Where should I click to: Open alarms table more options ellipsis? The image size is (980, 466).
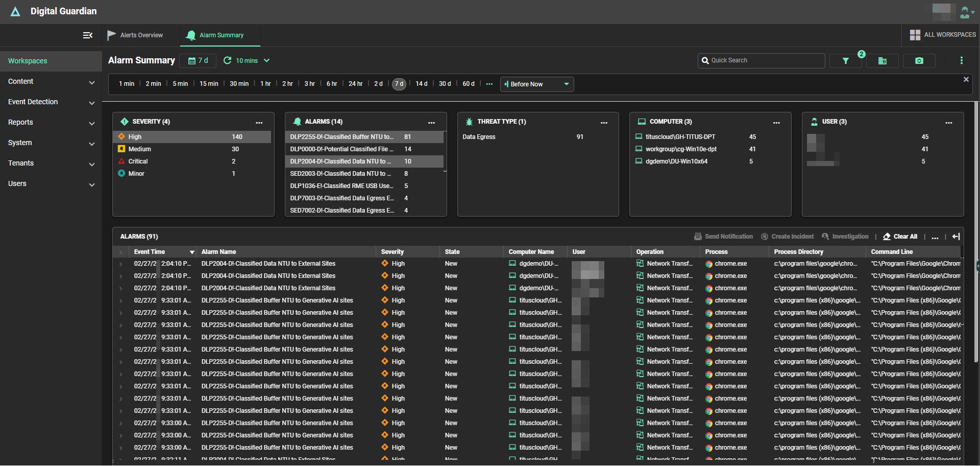[935, 237]
